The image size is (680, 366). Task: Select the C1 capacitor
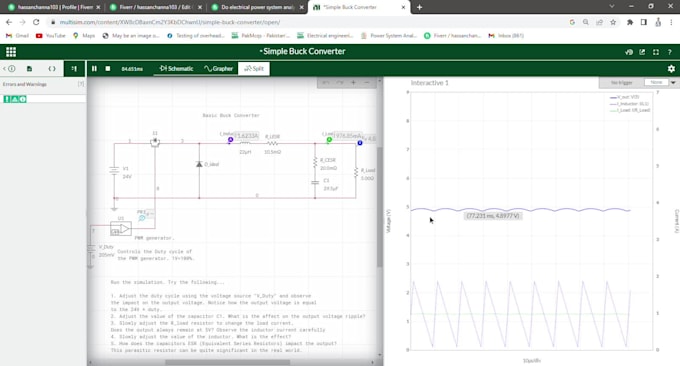tap(315, 183)
